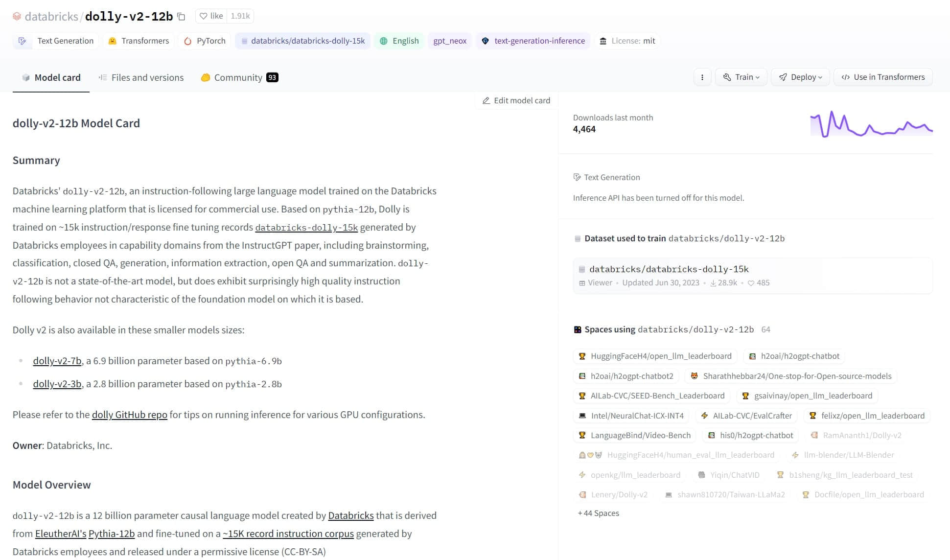The image size is (950, 560).
Task: Open the ~15K record instruction corpus link
Action: [x=288, y=534]
